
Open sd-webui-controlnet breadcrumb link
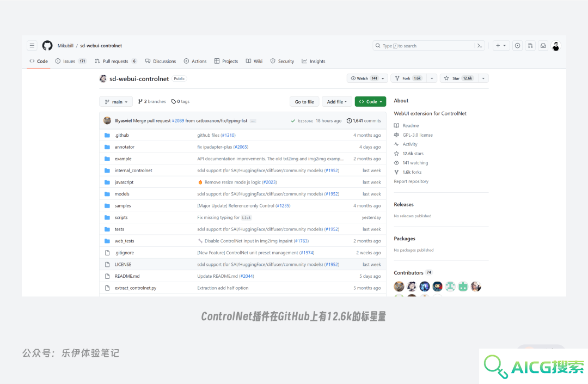(101, 46)
